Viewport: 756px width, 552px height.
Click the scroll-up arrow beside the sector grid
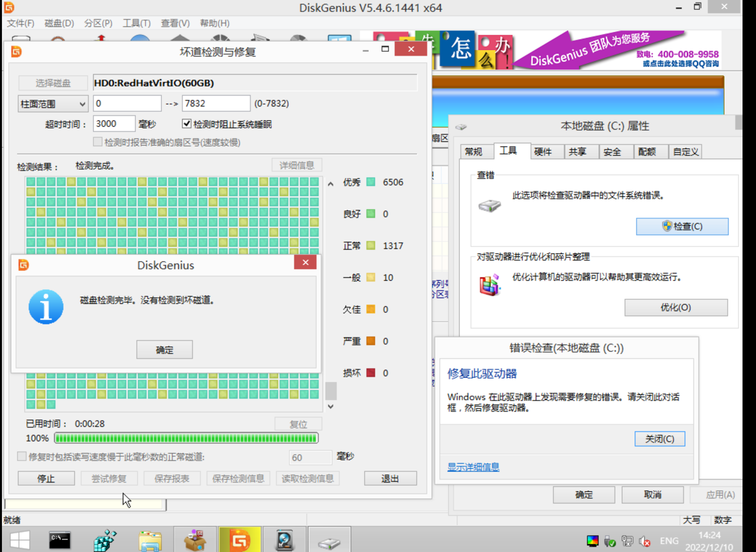pyautogui.click(x=331, y=184)
